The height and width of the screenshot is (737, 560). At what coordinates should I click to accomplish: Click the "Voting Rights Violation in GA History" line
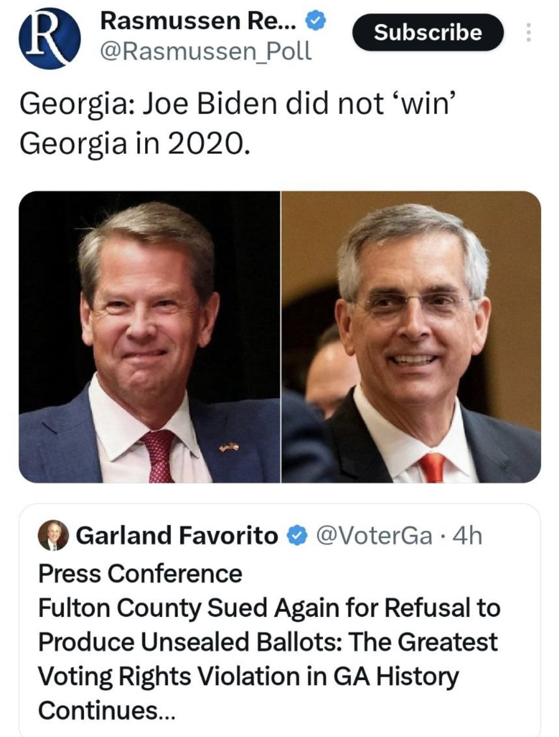(x=248, y=676)
